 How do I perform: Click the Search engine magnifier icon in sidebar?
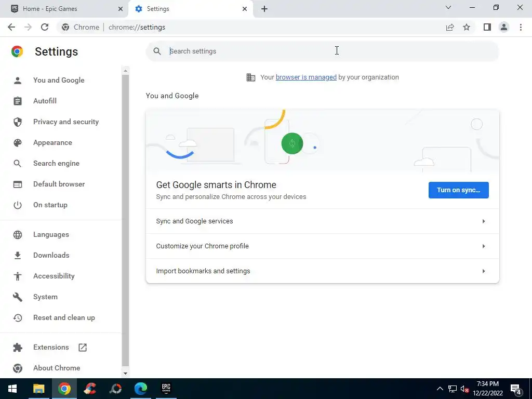click(18, 164)
